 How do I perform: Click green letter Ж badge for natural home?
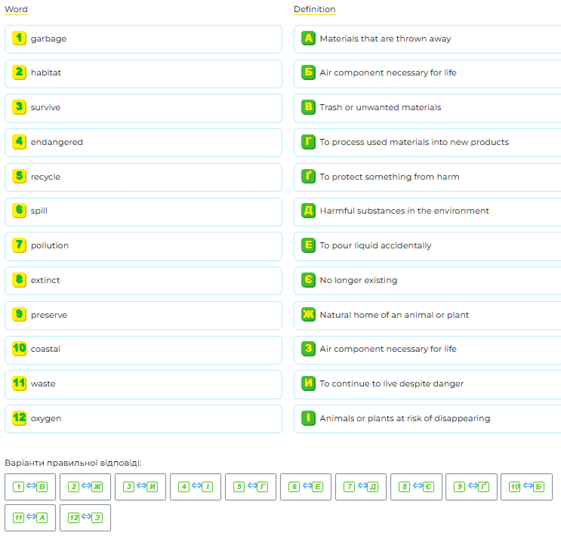(x=308, y=314)
